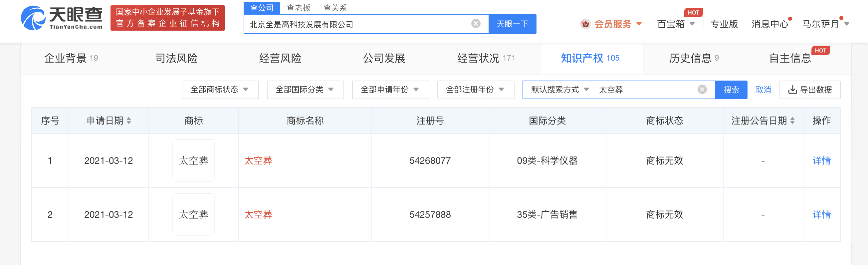868x265 pixels.
Task: Click registration number 54257888
Action: click(430, 214)
